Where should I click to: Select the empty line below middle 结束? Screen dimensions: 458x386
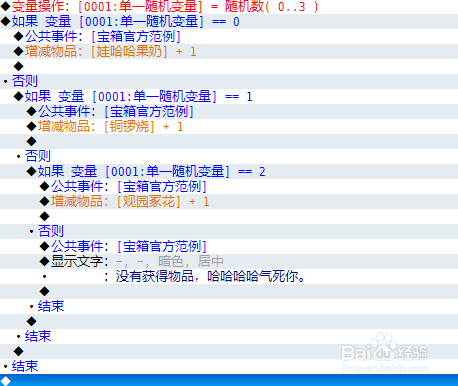point(229,352)
